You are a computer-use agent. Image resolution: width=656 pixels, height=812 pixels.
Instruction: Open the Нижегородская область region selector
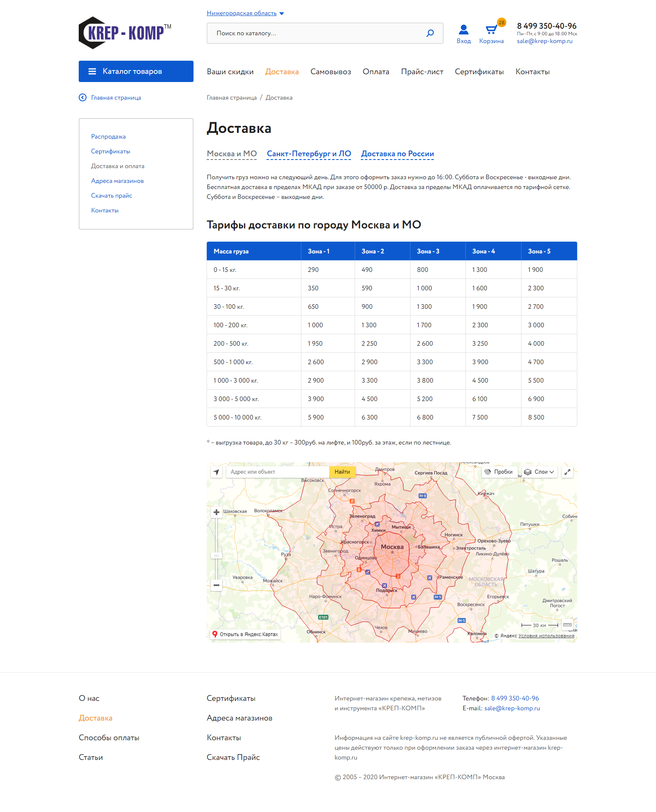tap(245, 13)
